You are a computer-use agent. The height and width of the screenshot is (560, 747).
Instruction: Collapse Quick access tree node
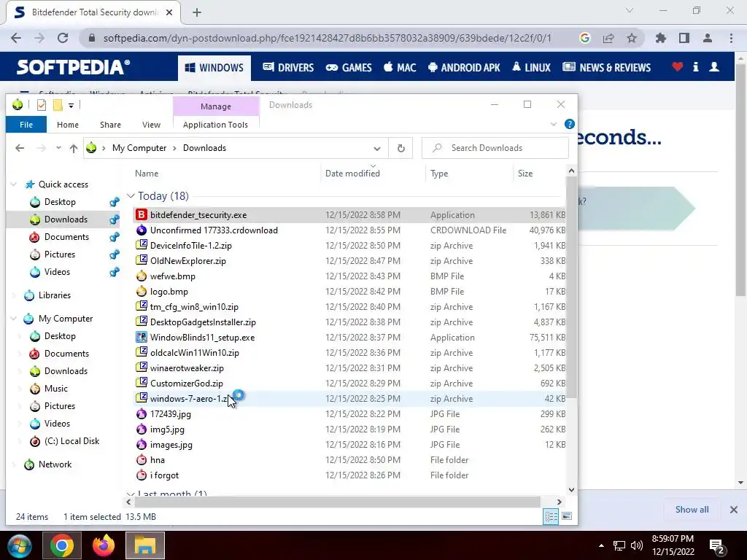coord(14,184)
